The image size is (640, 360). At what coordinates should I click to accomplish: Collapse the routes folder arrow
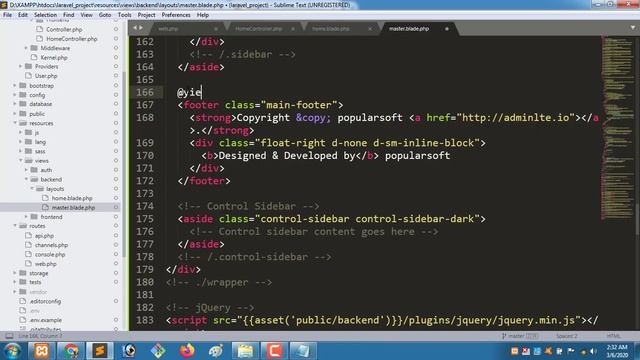coord(15,226)
